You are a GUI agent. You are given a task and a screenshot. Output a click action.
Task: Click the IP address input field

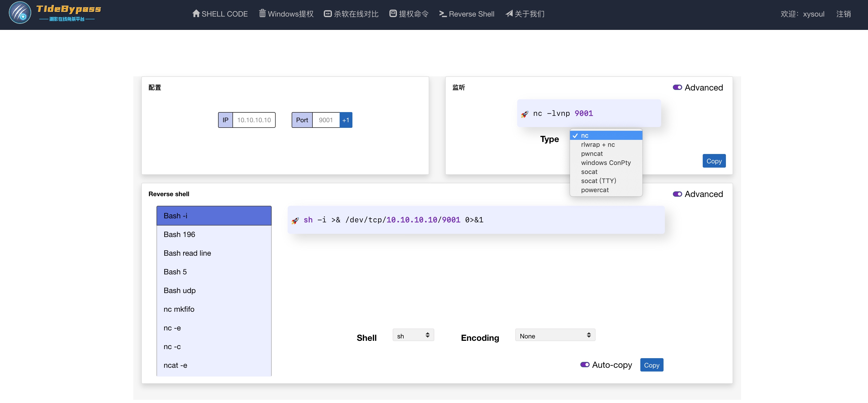coord(254,120)
